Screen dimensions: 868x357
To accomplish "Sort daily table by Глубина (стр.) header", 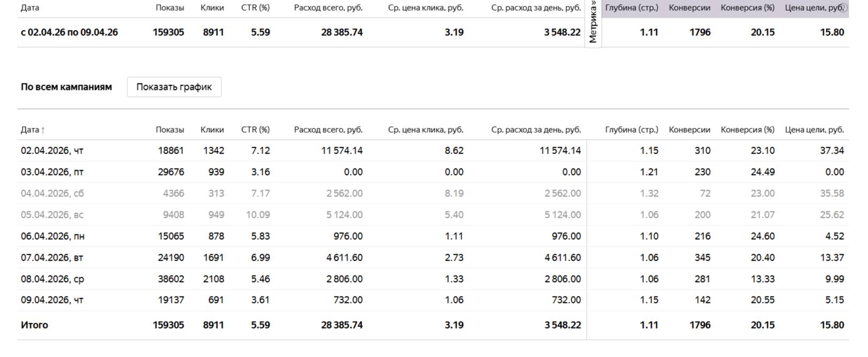I will pyautogui.click(x=631, y=130).
